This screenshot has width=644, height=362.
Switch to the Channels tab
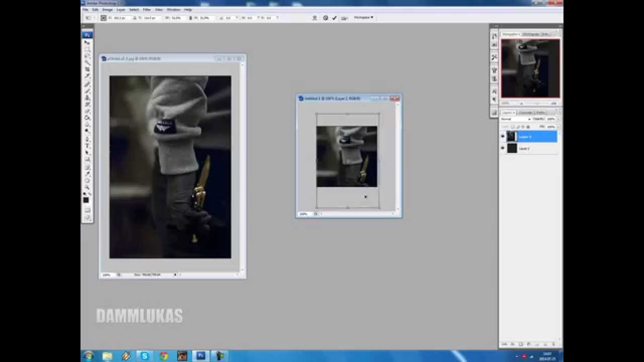coord(525,113)
